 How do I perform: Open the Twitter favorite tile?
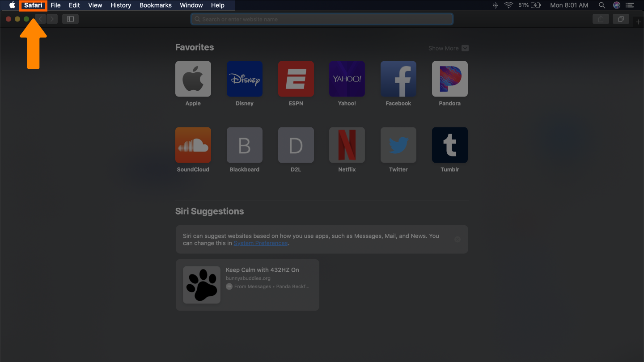tap(398, 145)
